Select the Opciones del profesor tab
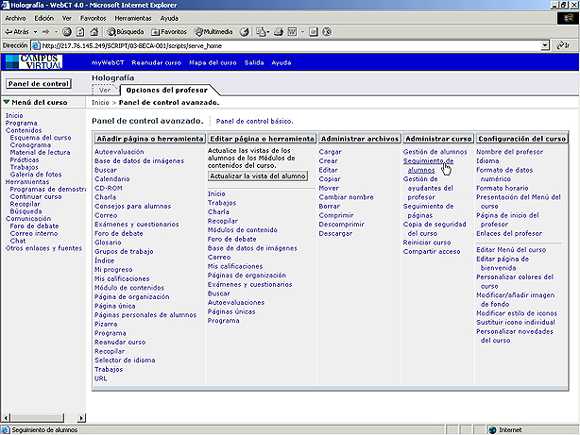 [167, 90]
